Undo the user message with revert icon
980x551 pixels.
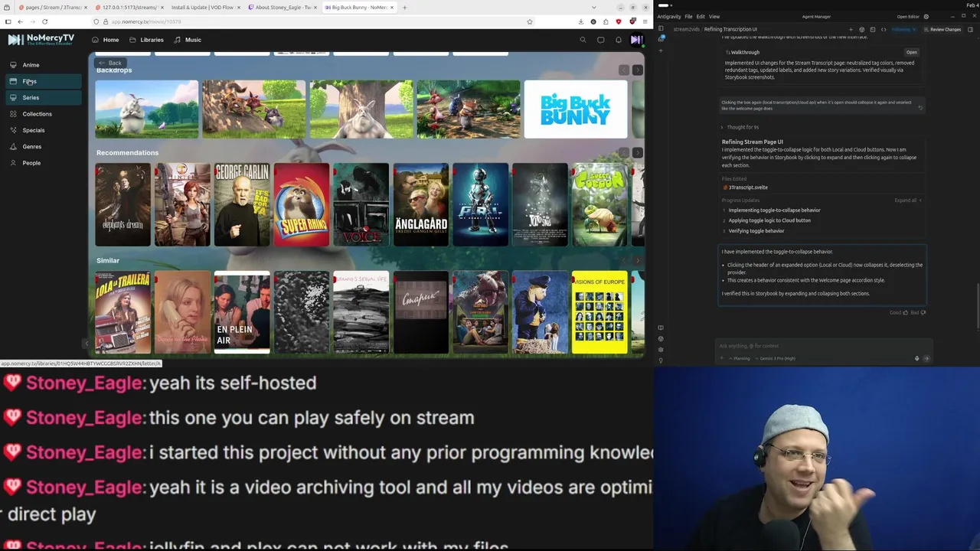920,108
